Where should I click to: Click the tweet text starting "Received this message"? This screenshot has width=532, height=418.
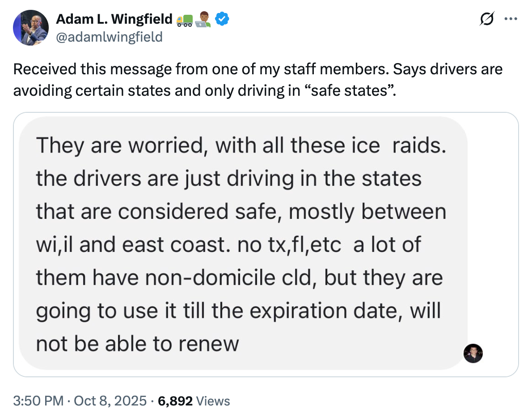[258, 69]
